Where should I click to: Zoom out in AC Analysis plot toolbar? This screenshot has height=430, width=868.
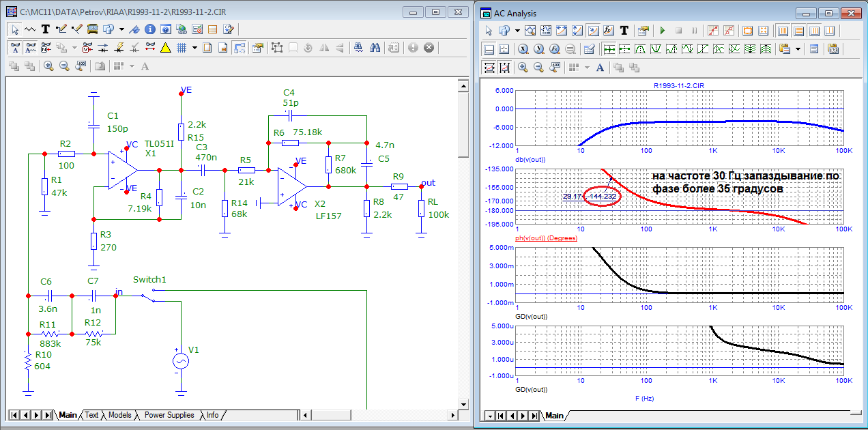point(538,68)
